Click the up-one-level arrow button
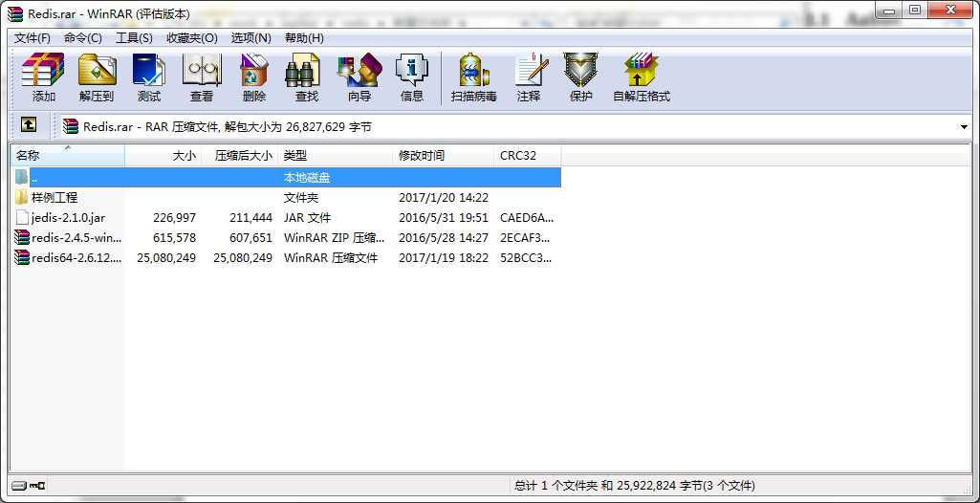 (x=28, y=125)
